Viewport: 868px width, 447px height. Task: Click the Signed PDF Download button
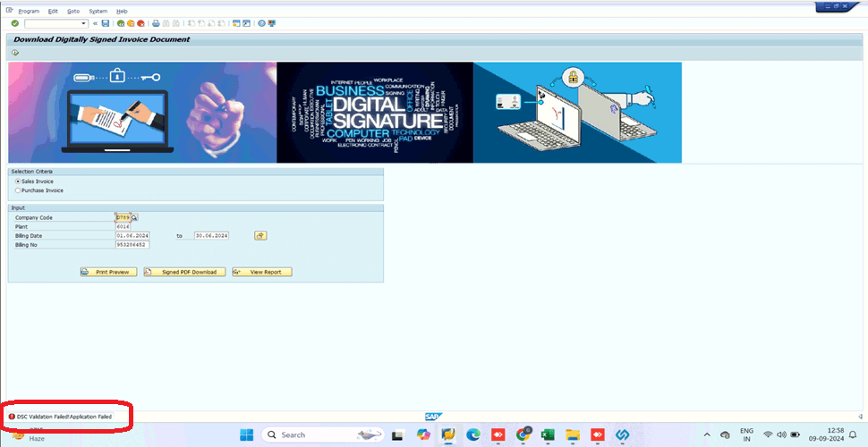pos(184,272)
